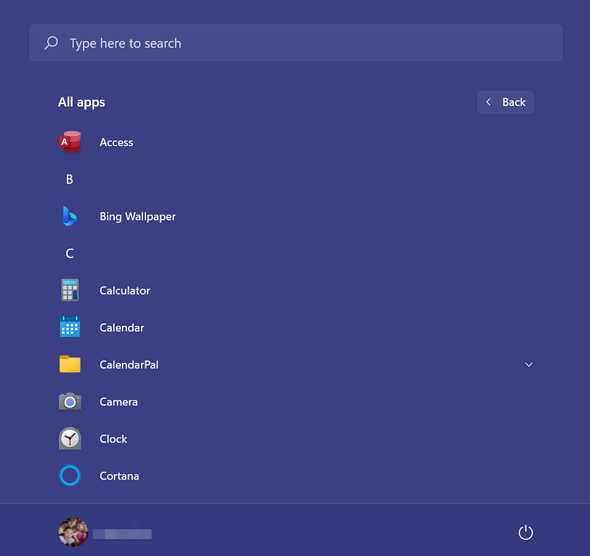
Task: Launch Bing Wallpaper via its icon
Action: pos(70,216)
